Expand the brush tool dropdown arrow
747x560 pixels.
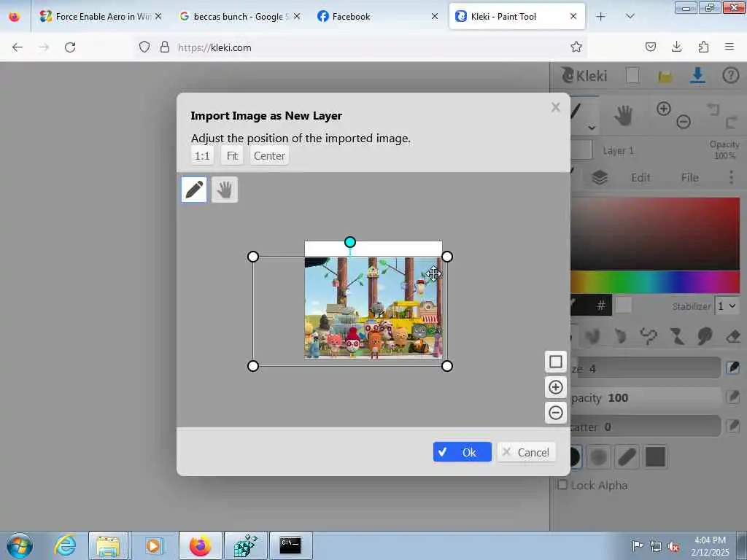coord(591,128)
